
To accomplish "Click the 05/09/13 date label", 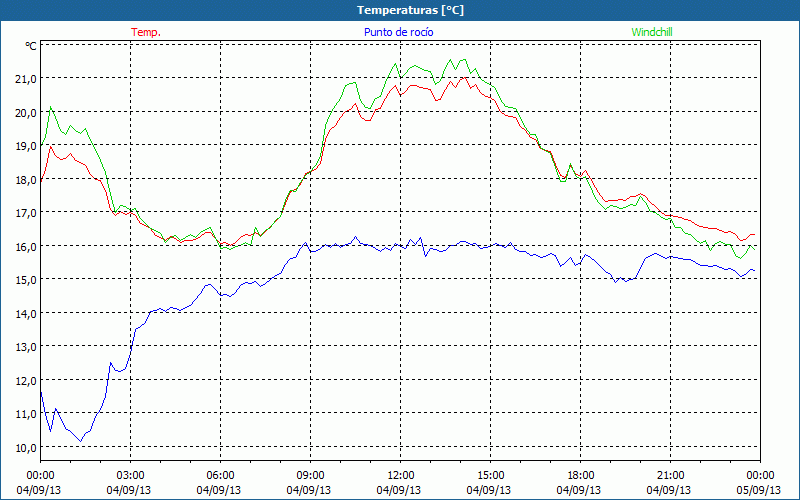I will click(x=758, y=490).
